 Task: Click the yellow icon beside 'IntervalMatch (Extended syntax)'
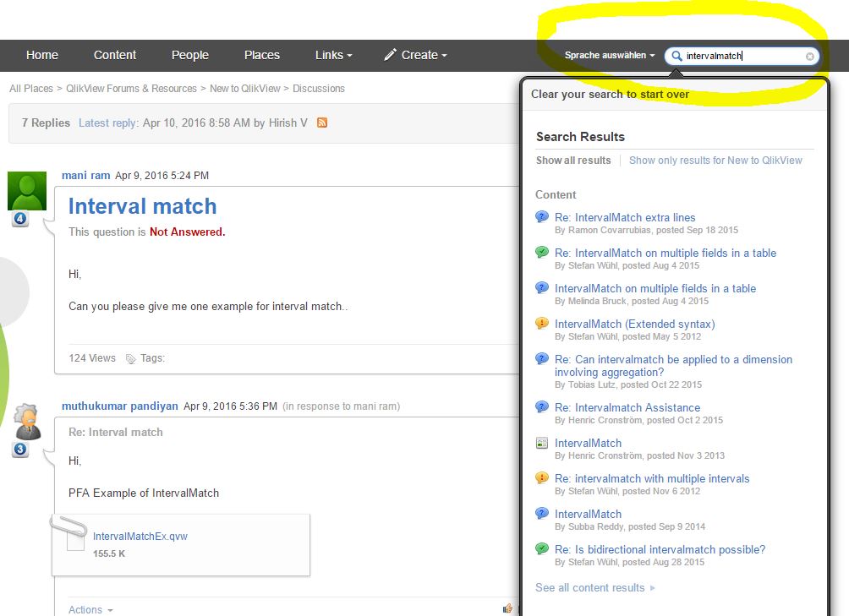pos(540,322)
